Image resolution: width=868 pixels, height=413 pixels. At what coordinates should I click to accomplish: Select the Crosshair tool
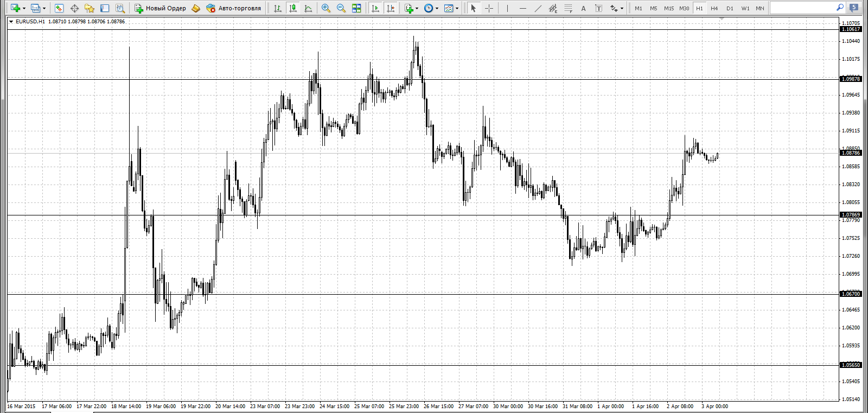(x=489, y=8)
